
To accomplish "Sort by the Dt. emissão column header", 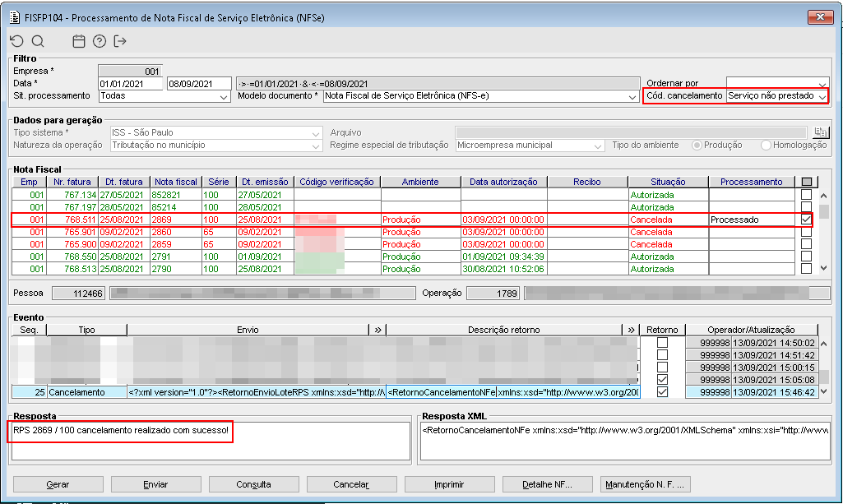I will [265, 182].
